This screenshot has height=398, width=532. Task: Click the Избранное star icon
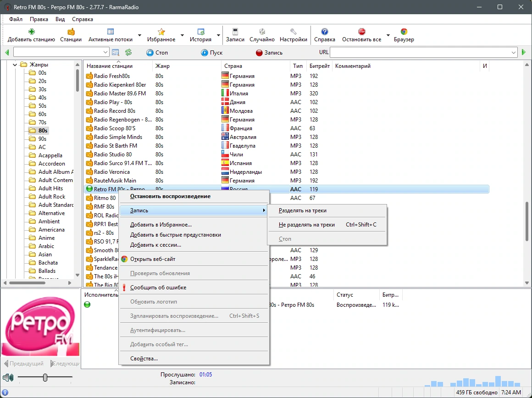point(161,32)
